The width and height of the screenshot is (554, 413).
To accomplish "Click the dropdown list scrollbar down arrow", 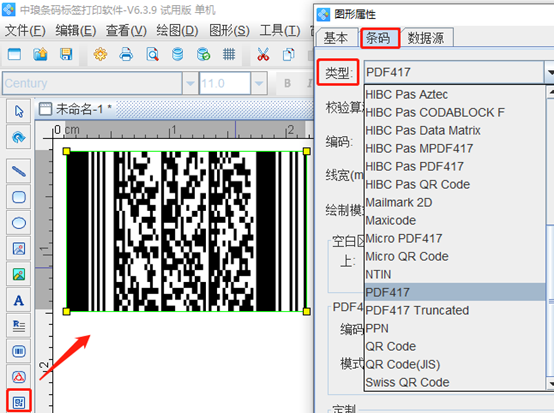I will point(550,383).
